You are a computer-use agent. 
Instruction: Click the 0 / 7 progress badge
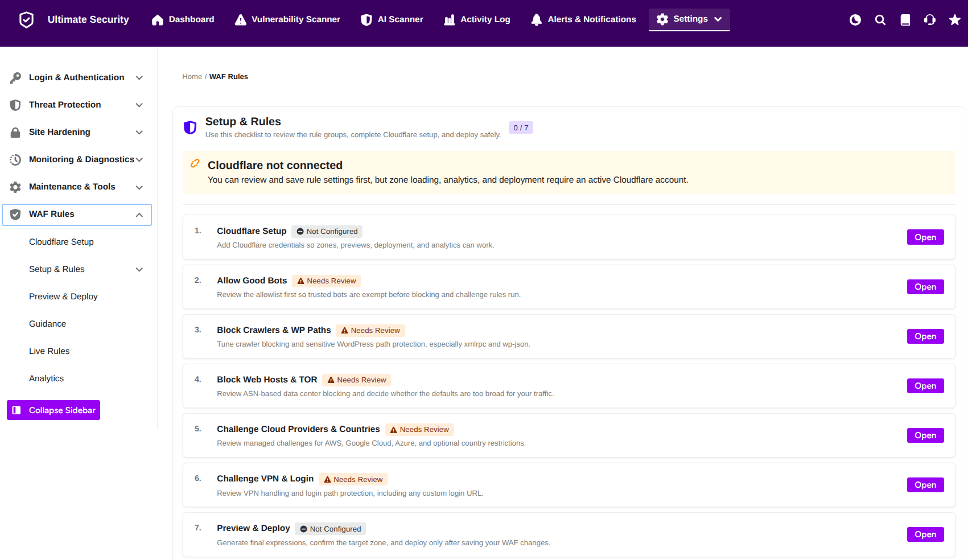click(521, 128)
